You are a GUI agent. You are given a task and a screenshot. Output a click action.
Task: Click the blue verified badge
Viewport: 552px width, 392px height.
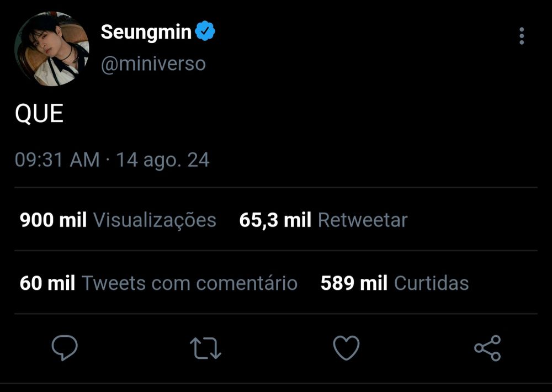(205, 33)
